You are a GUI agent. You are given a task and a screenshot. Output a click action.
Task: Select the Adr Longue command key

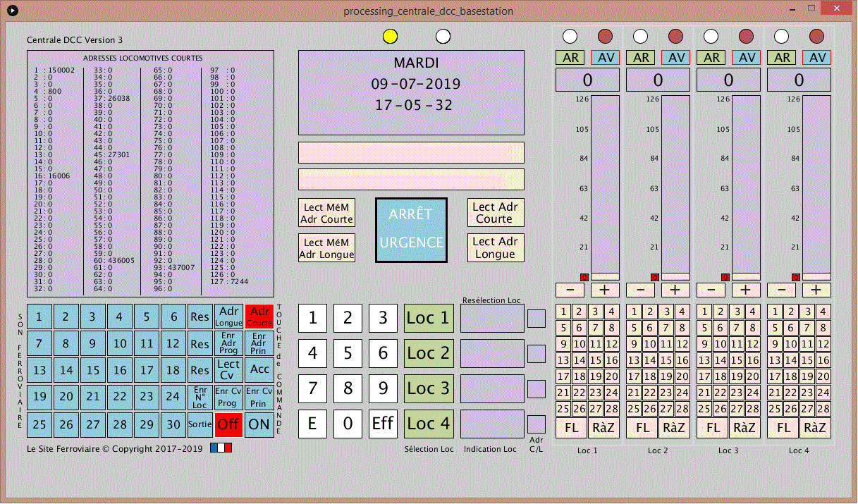coord(228,316)
